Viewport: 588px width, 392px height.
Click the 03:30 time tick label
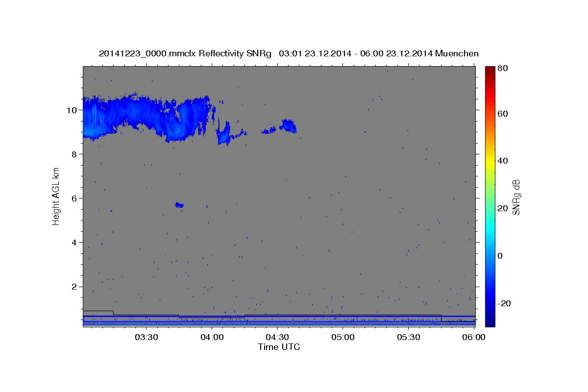pos(147,337)
